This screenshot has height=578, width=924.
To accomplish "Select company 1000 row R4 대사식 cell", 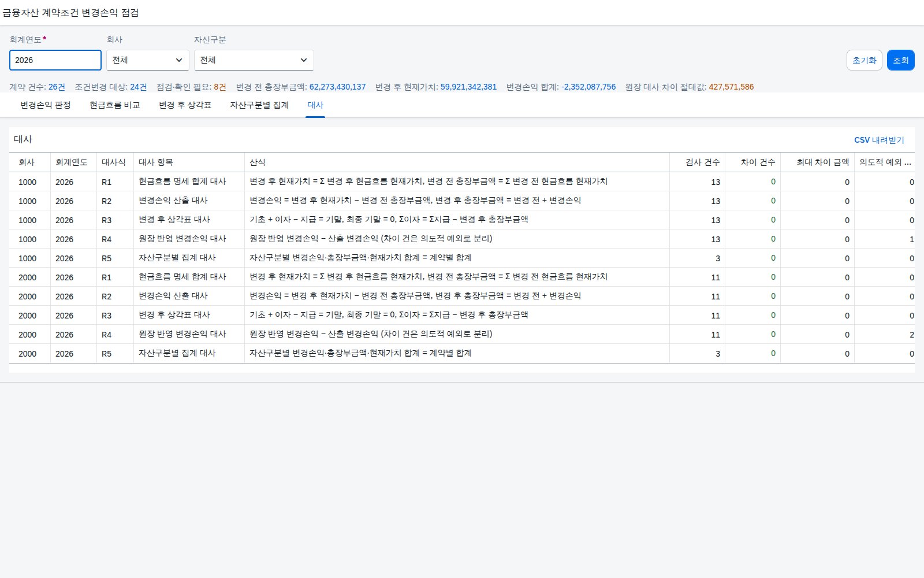I will [x=115, y=239].
